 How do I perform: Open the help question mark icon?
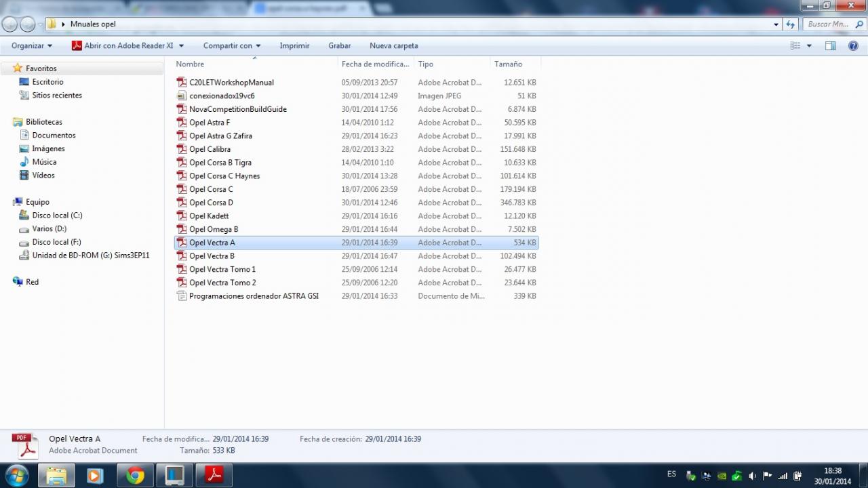coord(853,45)
